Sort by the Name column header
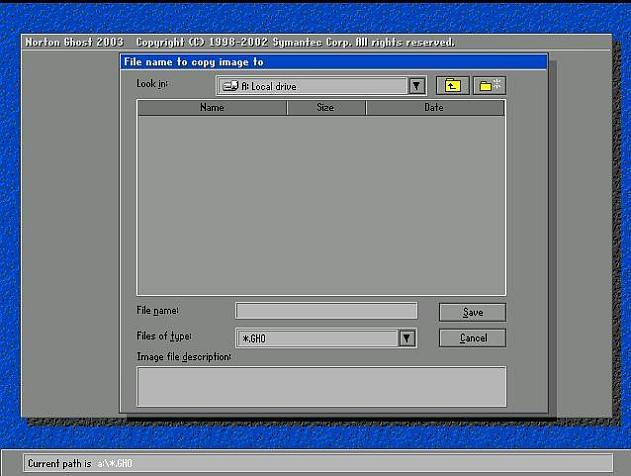This screenshot has width=631, height=476. coord(212,107)
